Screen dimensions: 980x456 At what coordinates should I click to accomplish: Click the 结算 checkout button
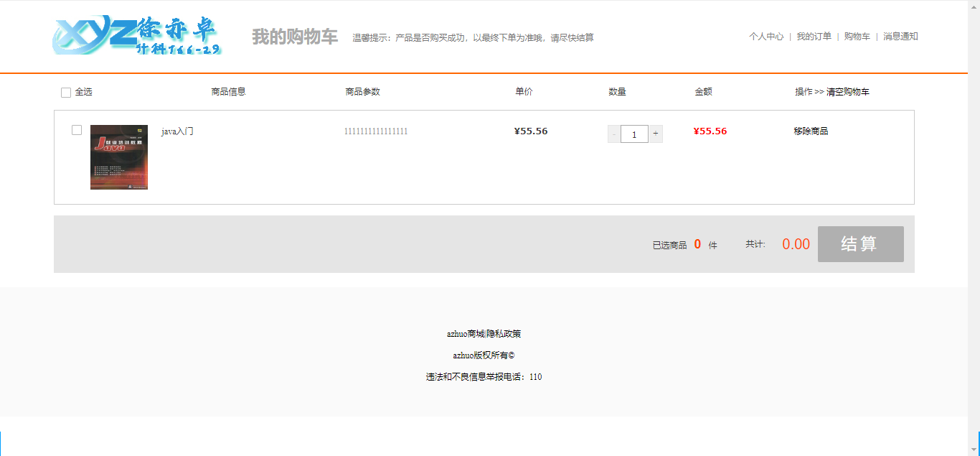coord(861,244)
